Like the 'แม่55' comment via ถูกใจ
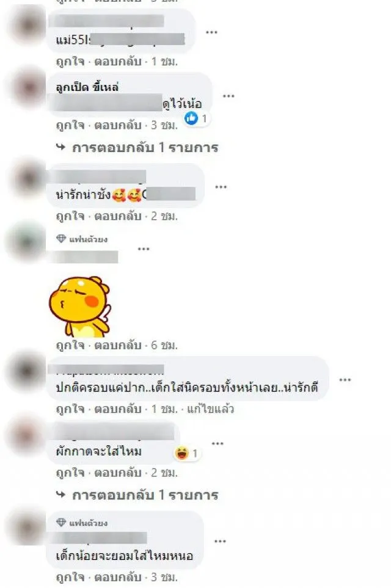 pyautogui.click(x=70, y=62)
